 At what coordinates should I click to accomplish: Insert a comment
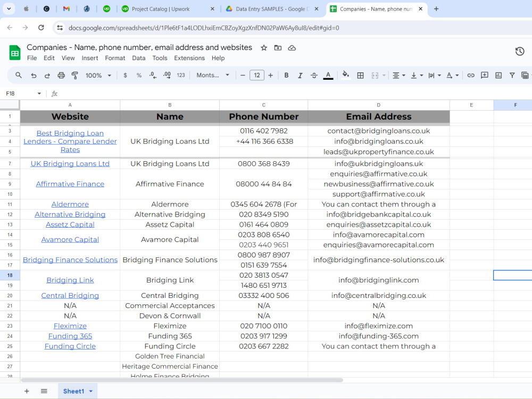tap(485, 76)
